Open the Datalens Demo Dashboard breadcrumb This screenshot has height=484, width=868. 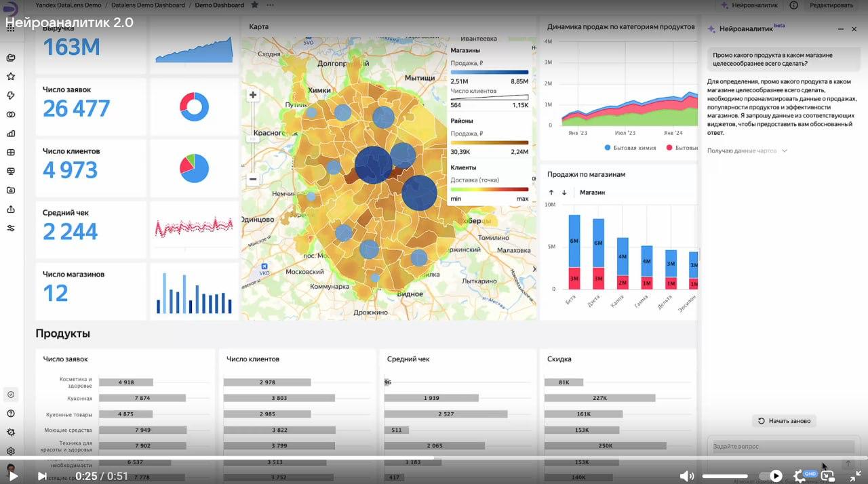pos(147,5)
